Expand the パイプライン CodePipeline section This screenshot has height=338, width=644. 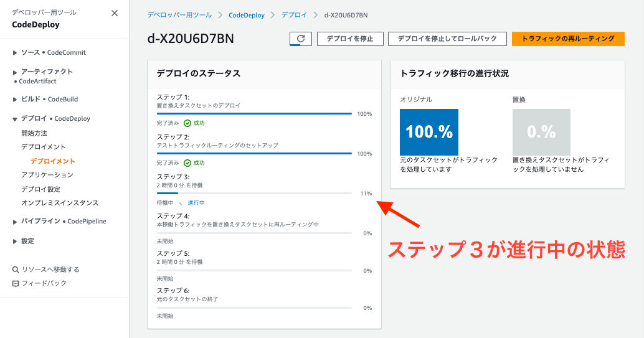(x=14, y=222)
